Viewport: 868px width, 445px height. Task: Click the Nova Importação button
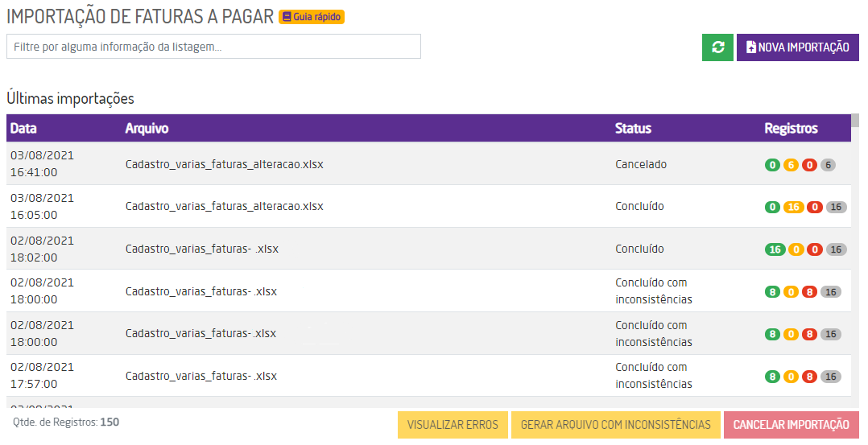(x=797, y=47)
